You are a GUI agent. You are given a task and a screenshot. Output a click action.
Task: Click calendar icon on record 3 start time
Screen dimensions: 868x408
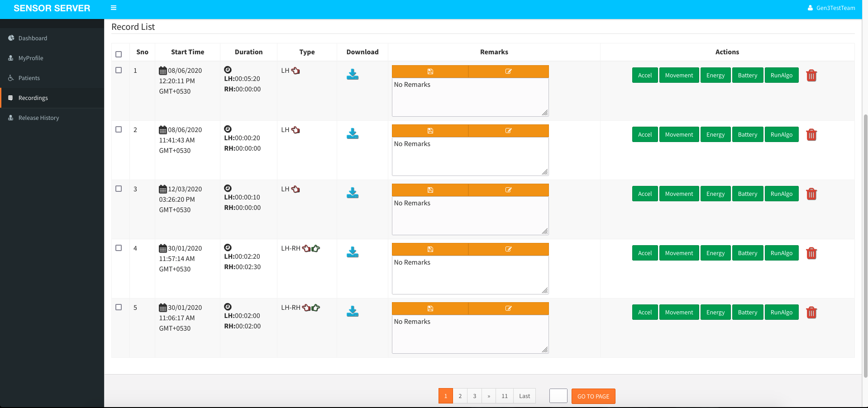(163, 189)
